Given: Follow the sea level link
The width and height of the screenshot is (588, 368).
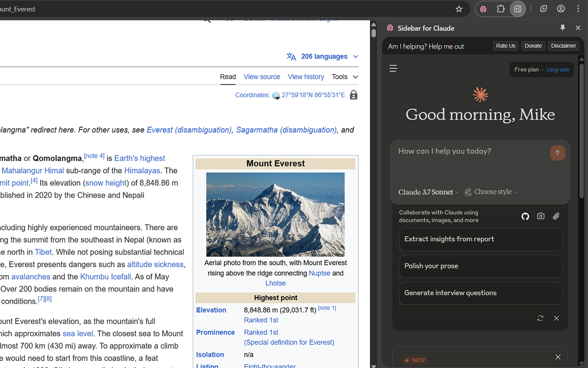Looking at the screenshot, I should 78,333.
